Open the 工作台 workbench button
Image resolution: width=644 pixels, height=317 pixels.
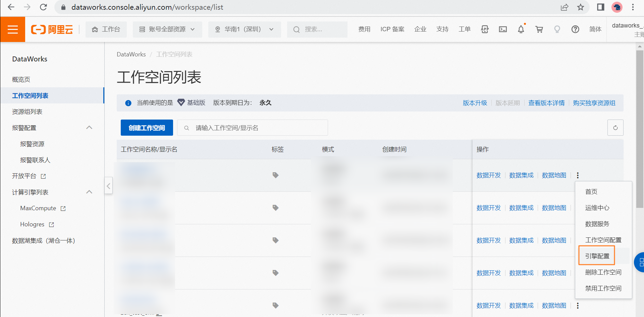(x=106, y=30)
